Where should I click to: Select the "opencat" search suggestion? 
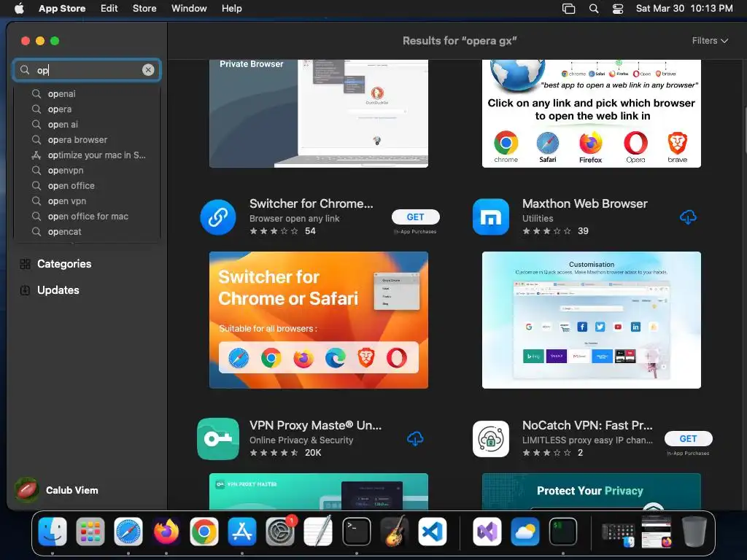pyautogui.click(x=87, y=231)
